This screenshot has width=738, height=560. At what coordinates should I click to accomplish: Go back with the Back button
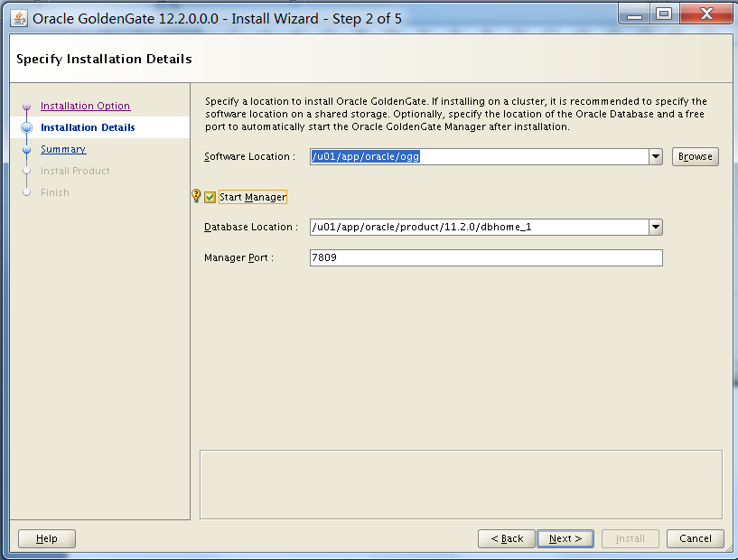507,538
